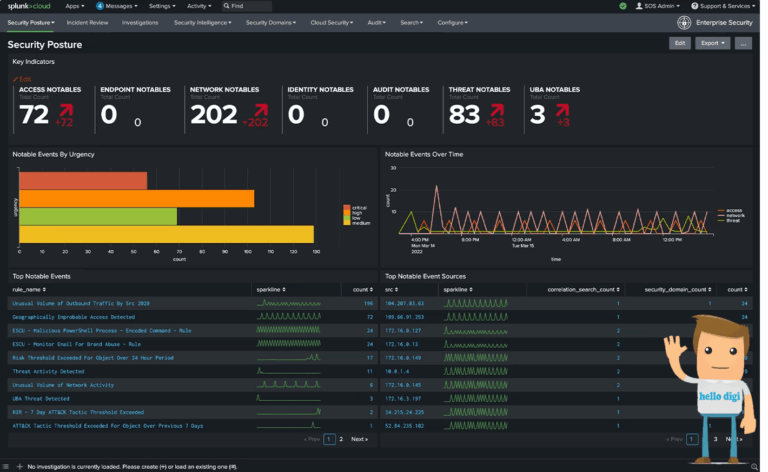Image resolution: width=768 pixels, height=472 pixels.
Task: Expand the Security Intelligence menu
Action: pyautogui.click(x=203, y=23)
